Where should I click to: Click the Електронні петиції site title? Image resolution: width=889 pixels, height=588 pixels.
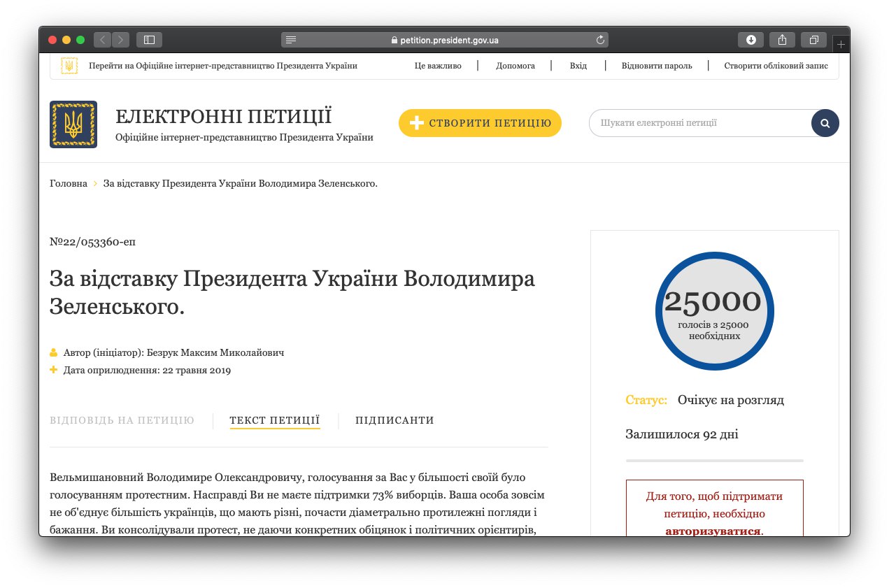click(x=224, y=117)
